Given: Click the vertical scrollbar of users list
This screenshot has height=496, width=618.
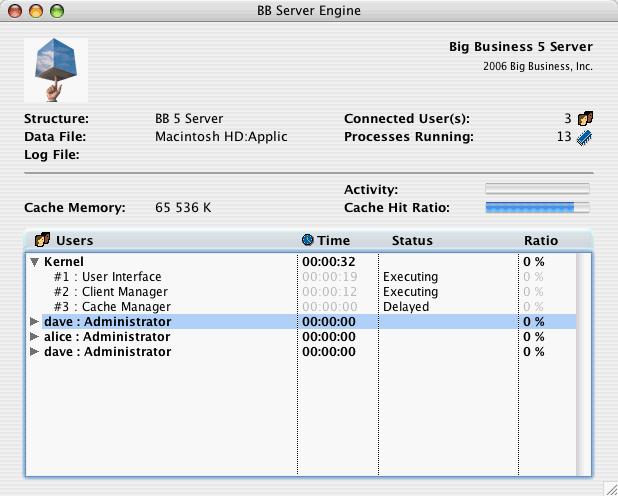Looking at the screenshot, I should (583, 364).
